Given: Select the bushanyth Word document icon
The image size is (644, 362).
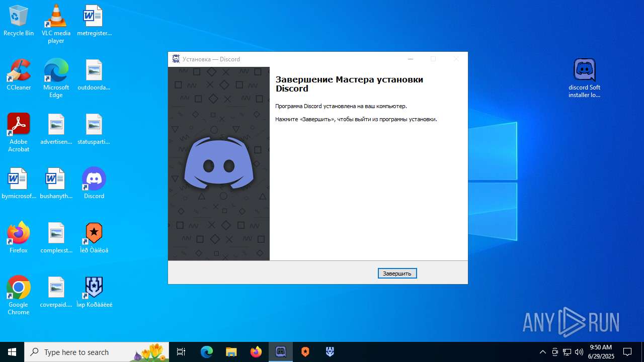Looking at the screenshot, I should pos(56,184).
